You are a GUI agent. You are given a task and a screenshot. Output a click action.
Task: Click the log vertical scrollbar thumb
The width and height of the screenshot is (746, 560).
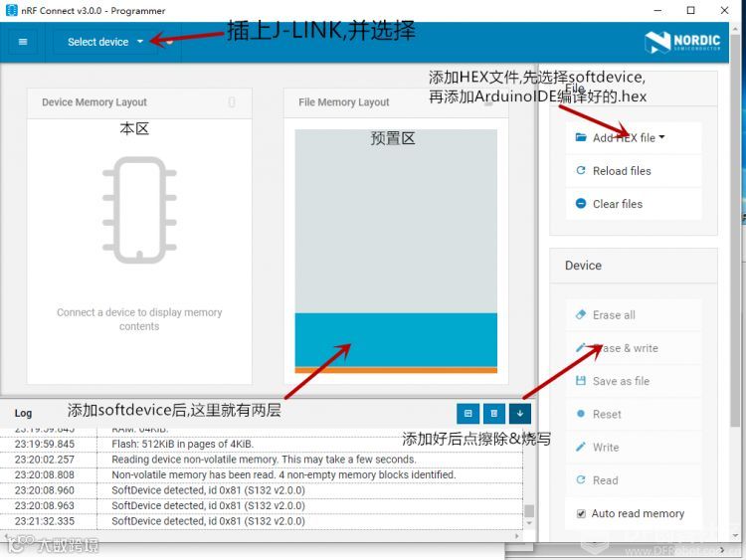(x=528, y=511)
